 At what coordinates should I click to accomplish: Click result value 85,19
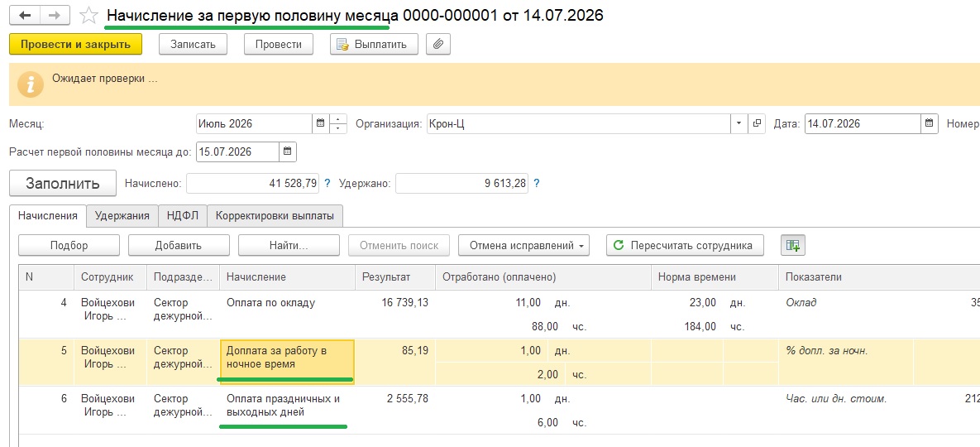414,351
